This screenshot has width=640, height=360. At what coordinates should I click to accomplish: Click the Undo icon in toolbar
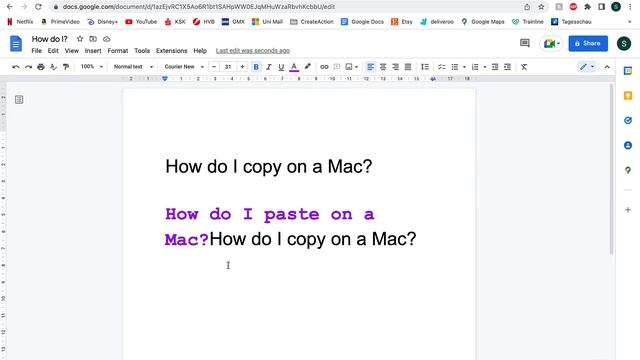pyautogui.click(x=16, y=67)
